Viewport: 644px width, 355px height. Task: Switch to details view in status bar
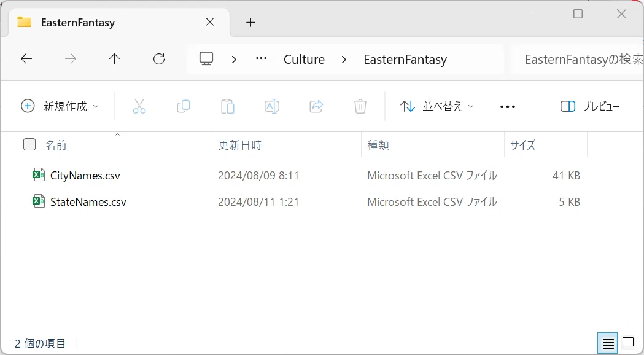[x=607, y=343]
